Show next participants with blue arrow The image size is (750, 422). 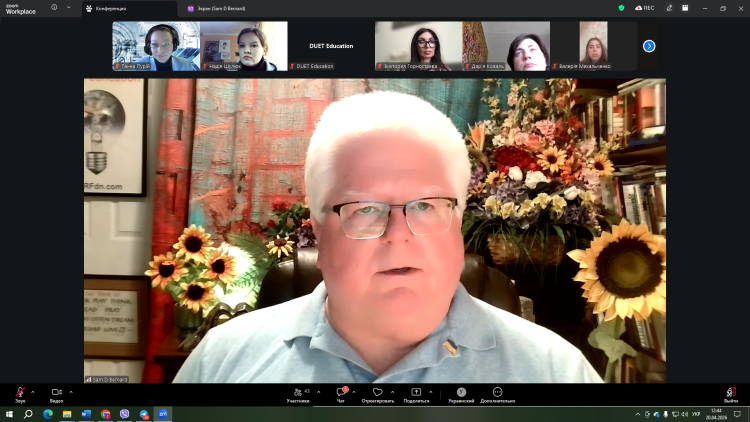pos(649,46)
